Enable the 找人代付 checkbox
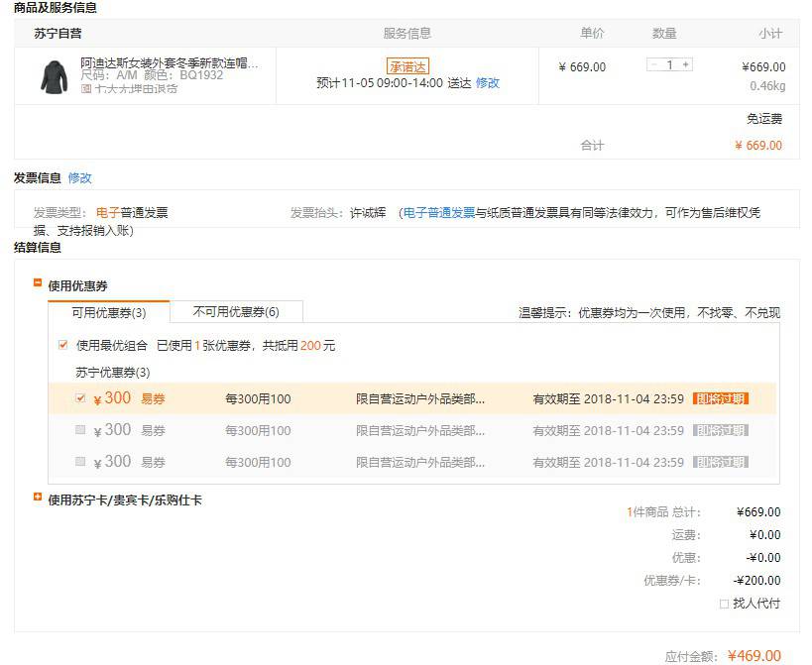 coord(724,604)
